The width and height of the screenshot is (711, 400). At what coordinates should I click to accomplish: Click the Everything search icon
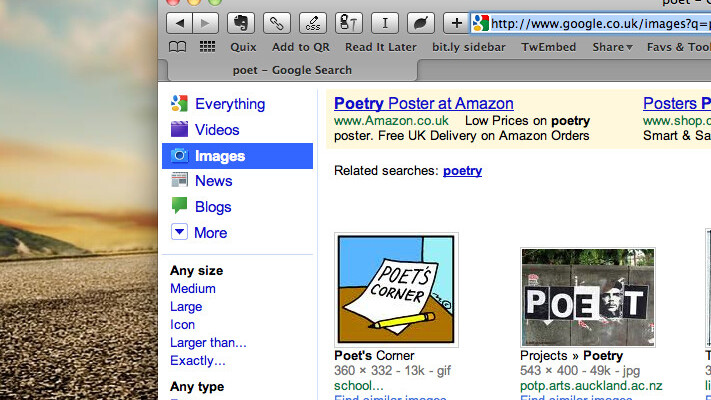[x=179, y=103]
